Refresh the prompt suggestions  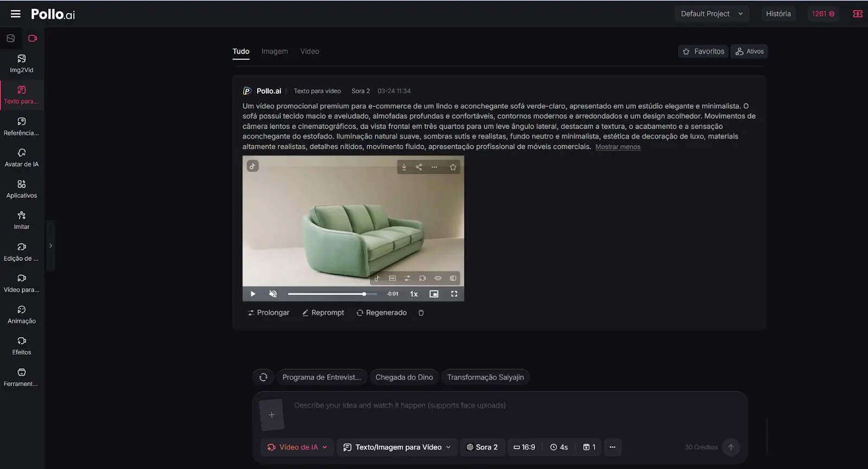[263, 377]
